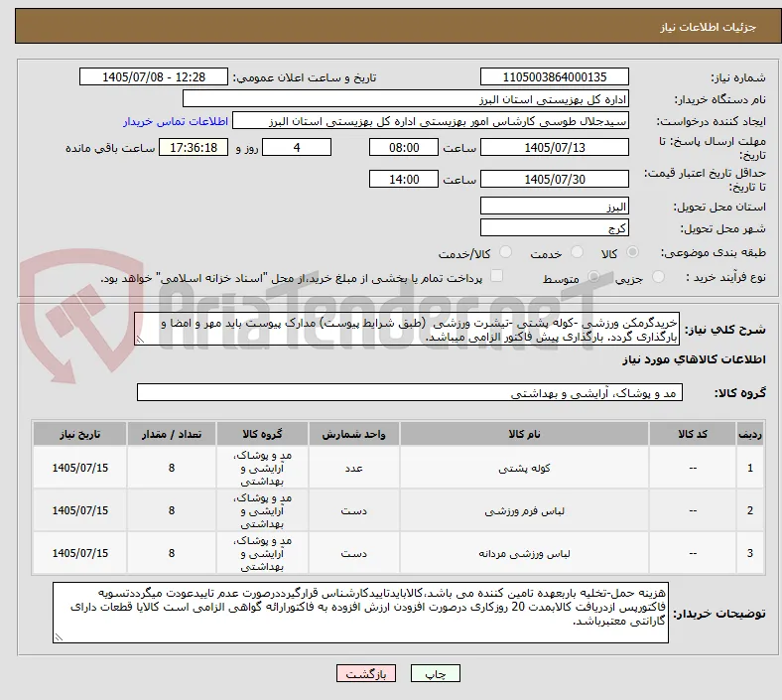The width and height of the screenshot is (782, 700).
Task: Click the شماره نیاز number field
Action: [x=554, y=77]
